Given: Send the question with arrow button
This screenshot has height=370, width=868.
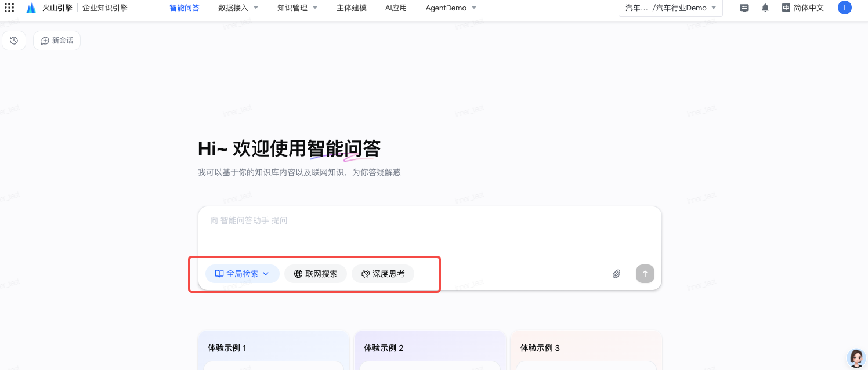Looking at the screenshot, I should [x=645, y=274].
